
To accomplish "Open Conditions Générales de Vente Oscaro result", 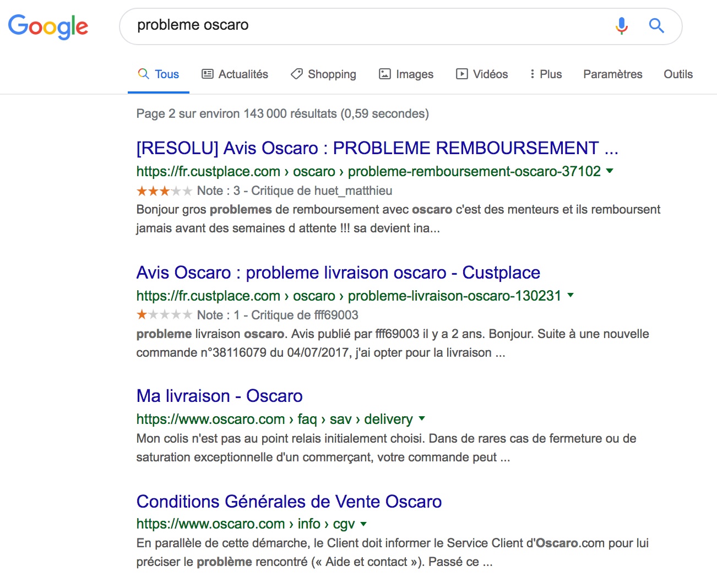I will click(x=289, y=502).
